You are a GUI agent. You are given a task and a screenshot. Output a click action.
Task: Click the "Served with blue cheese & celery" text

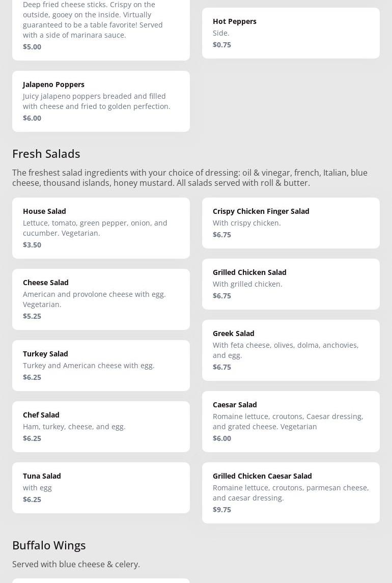(76, 564)
